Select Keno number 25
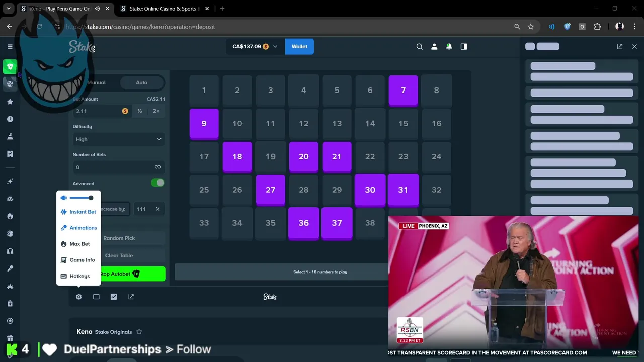The width and height of the screenshot is (644, 362). [204, 190]
